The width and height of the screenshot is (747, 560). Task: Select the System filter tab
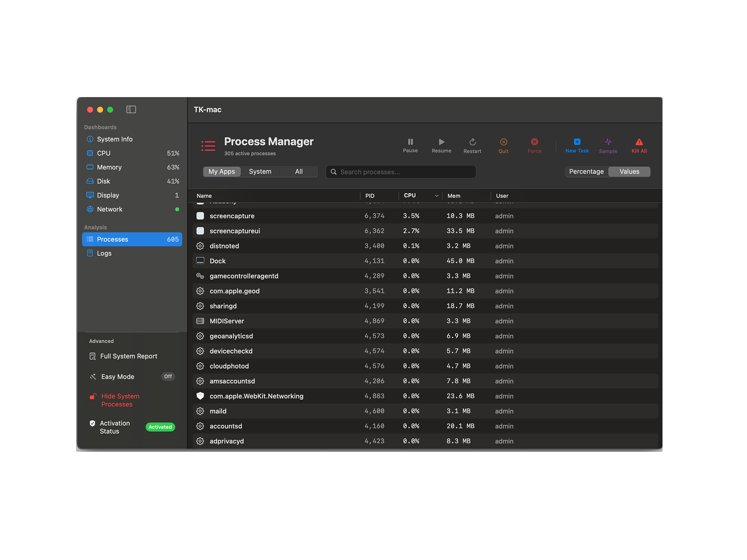260,172
